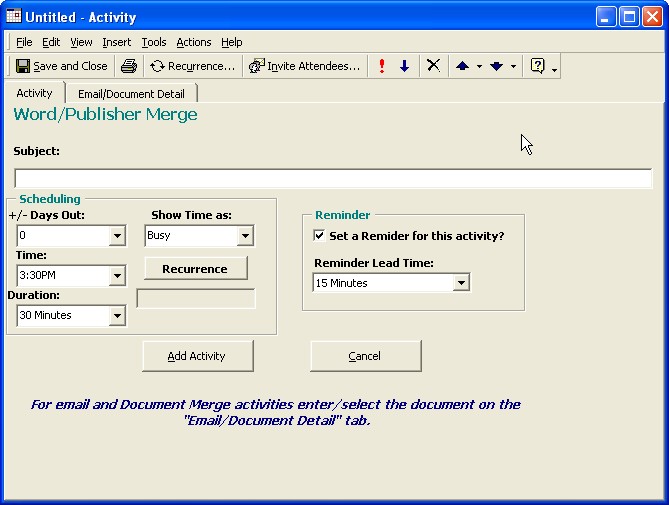Click the Print icon in the toolbar
This screenshot has width=669, height=505.
pos(128,66)
